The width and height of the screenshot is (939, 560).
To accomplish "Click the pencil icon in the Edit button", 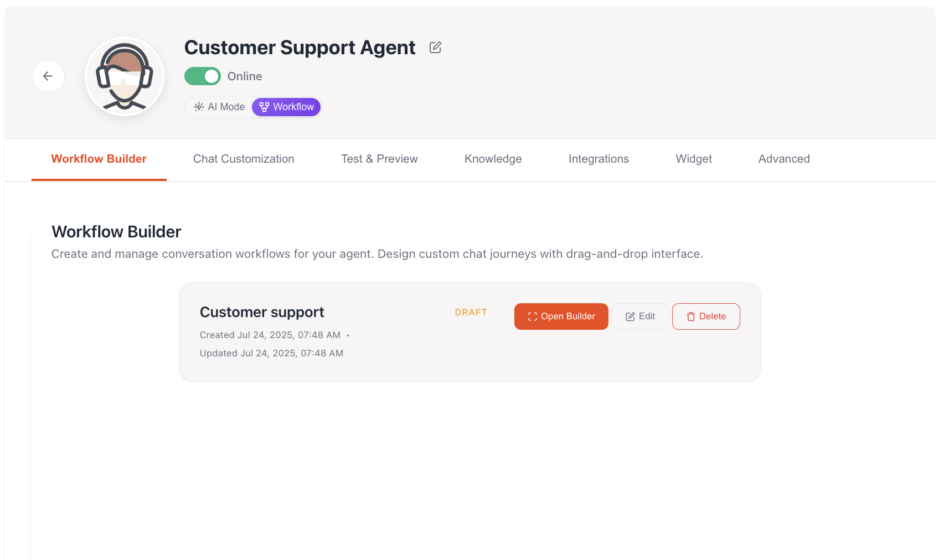I will (630, 316).
